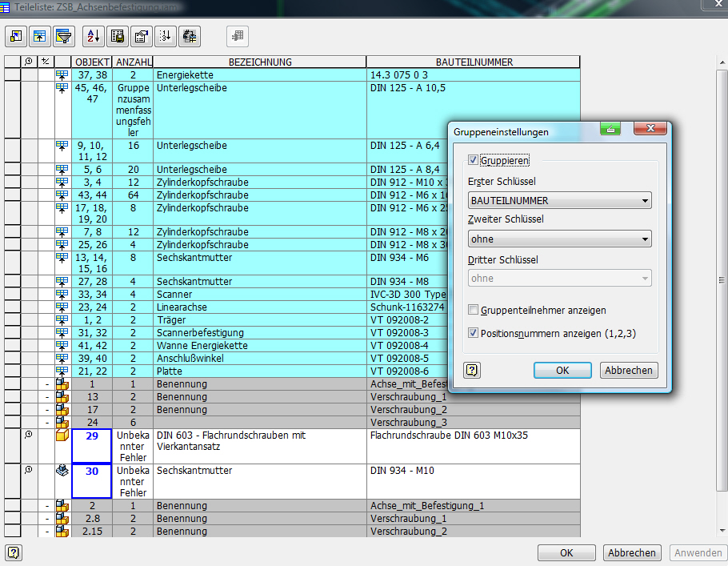Screen dimensions: 728x566
Task: Click the OBJEKT column header
Action: pos(92,62)
